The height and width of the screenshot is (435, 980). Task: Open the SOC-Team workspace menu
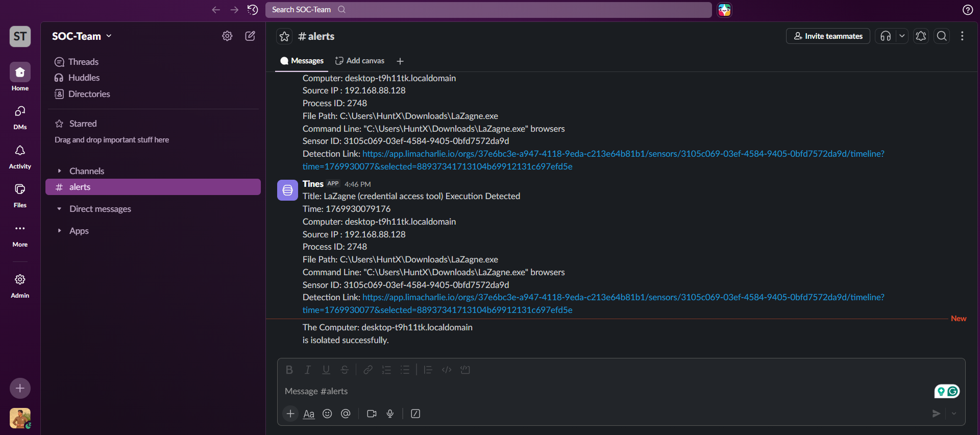(82, 36)
